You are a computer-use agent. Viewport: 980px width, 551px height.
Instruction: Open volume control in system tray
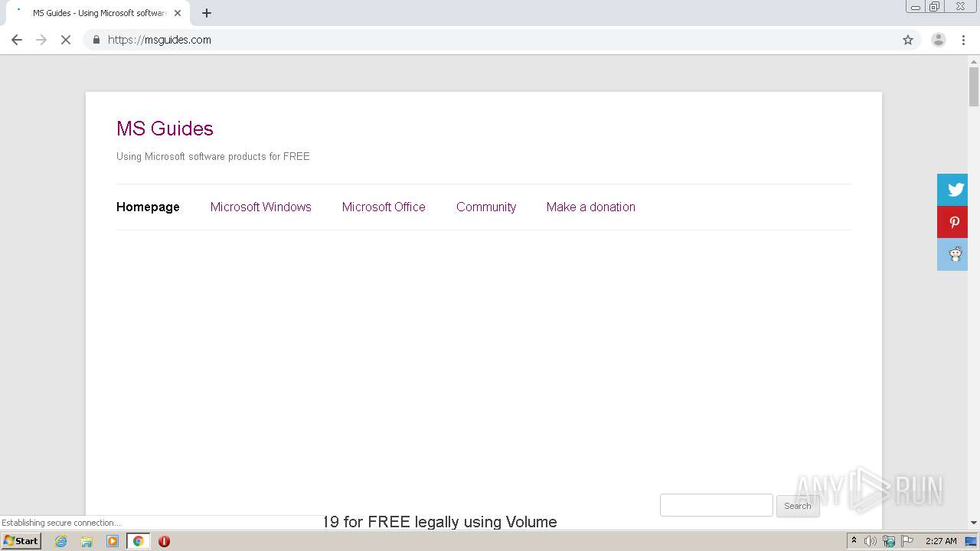click(871, 541)
